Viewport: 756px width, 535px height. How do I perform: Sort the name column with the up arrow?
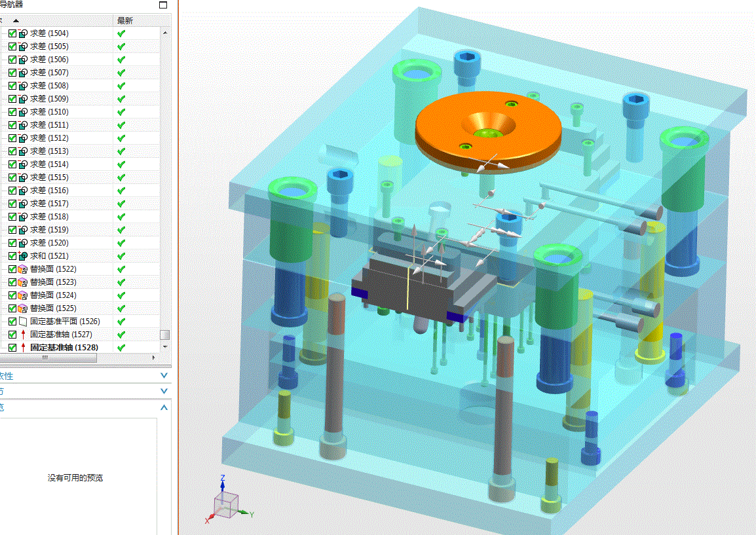[16, 21]
